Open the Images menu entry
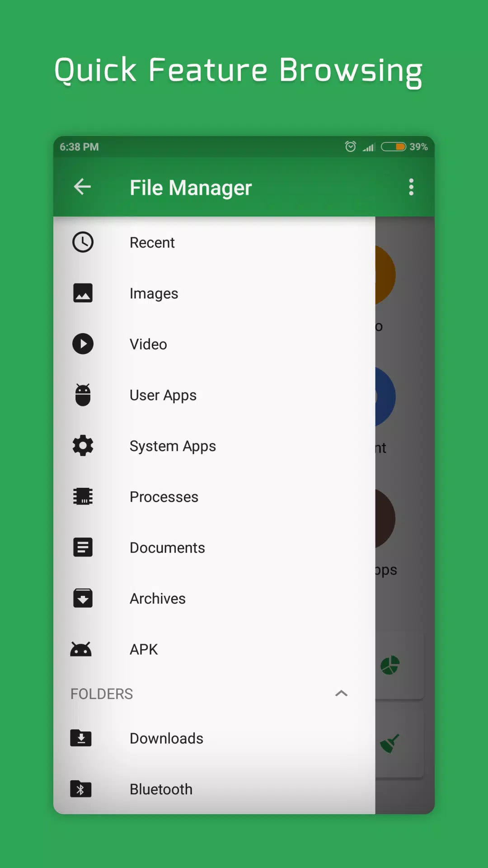 [x=214, y=293]
